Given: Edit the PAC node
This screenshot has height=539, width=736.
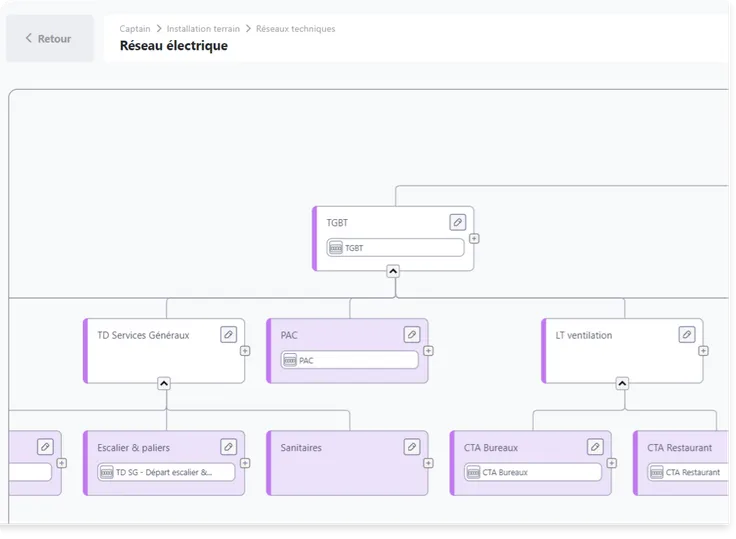Looking at the screenshot, I should pos(412,335).
